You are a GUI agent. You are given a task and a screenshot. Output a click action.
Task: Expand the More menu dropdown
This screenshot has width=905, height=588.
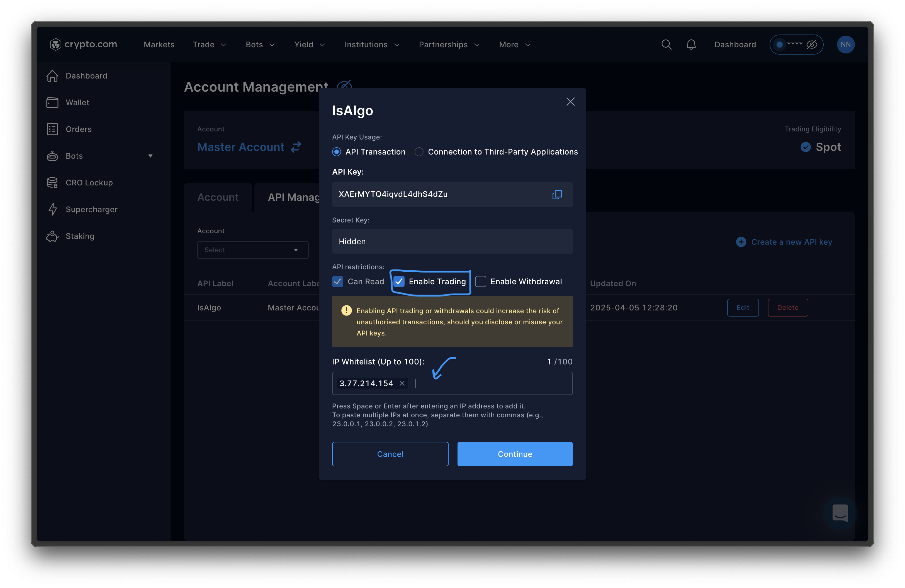point(515,45)
